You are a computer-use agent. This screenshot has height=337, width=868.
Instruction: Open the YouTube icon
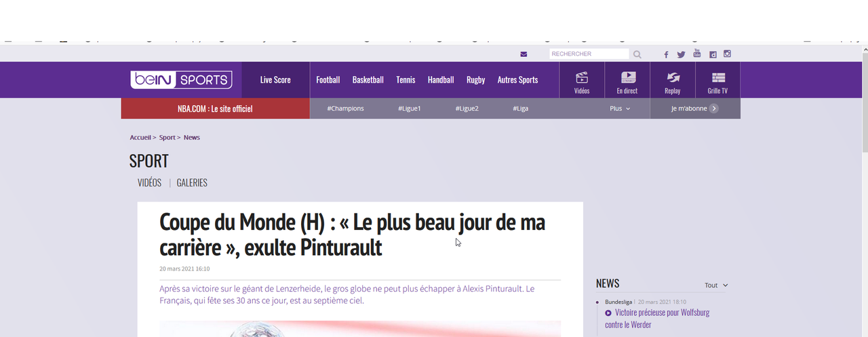696,54
